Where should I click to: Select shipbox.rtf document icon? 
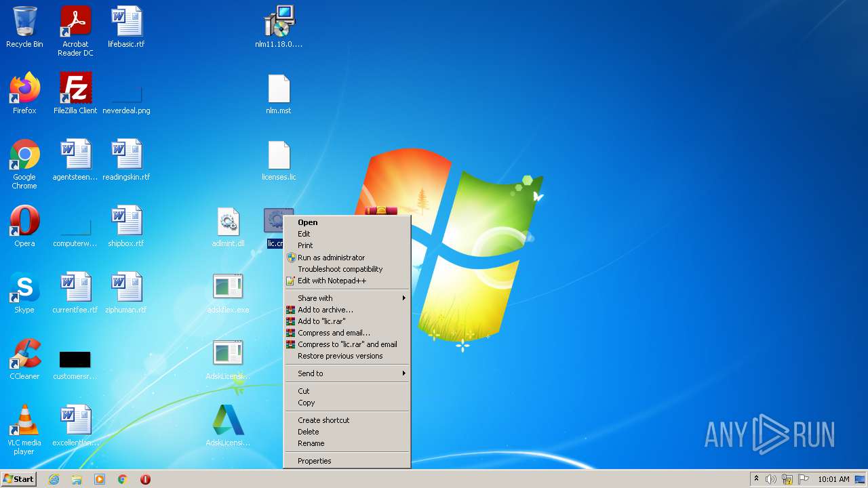(126, 226)
